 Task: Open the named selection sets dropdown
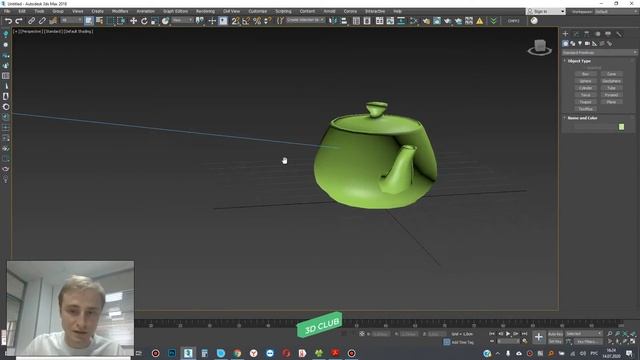click(305, 20)
